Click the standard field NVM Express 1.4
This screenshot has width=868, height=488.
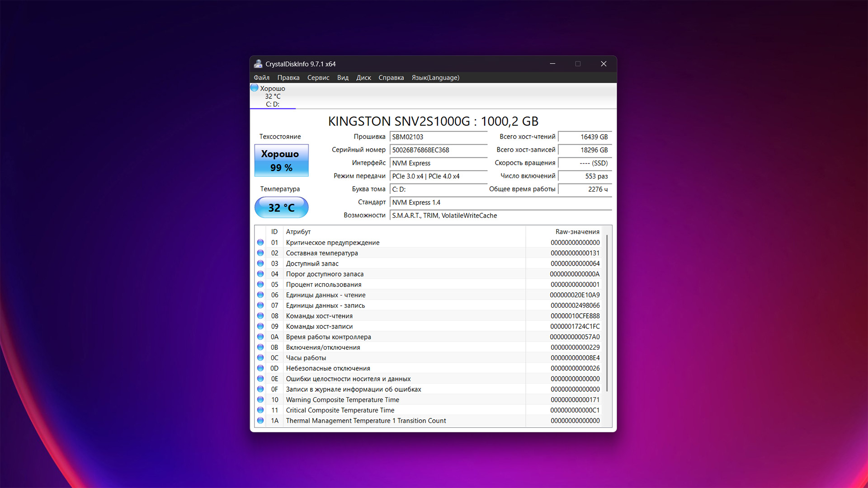pyautogui.click(x=501, y=202)
